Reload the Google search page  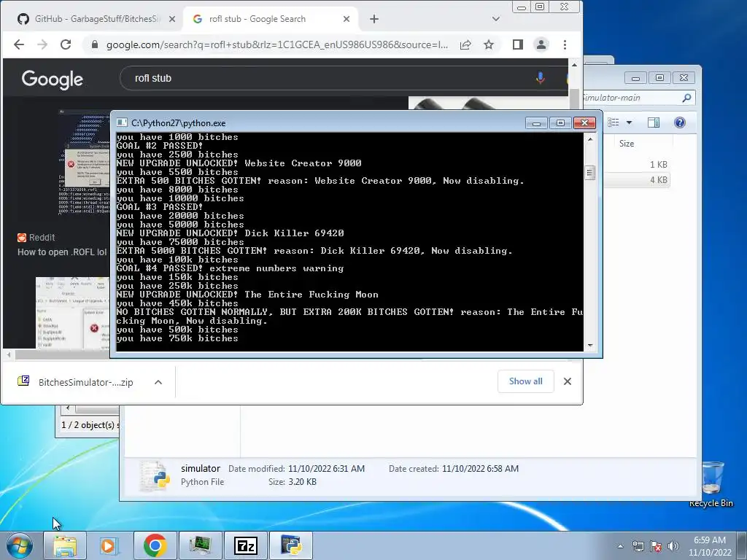66,44
